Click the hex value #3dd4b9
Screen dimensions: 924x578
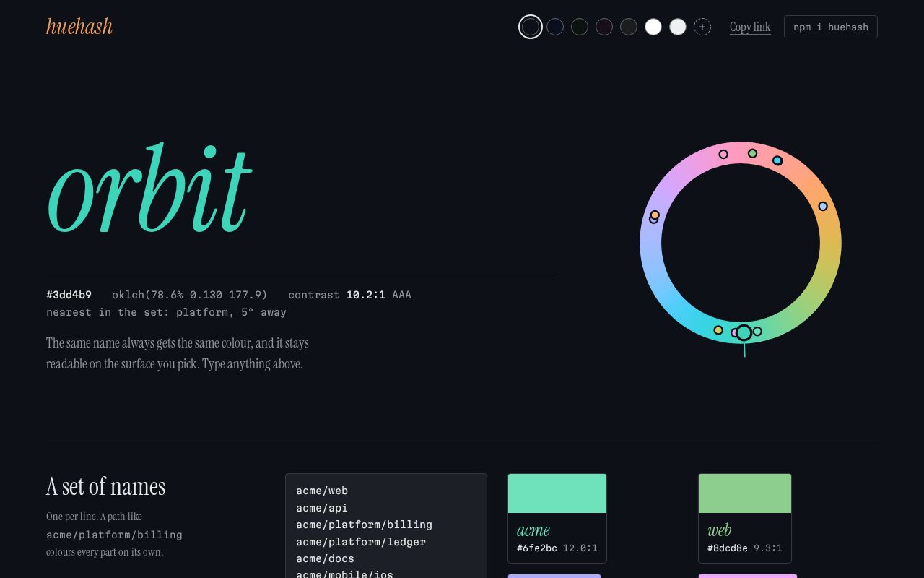(x=69, y=295)
